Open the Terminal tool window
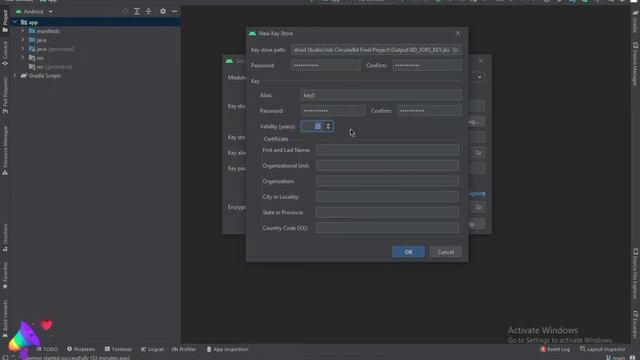The image size is (640, 360). (x=118, y=349)
